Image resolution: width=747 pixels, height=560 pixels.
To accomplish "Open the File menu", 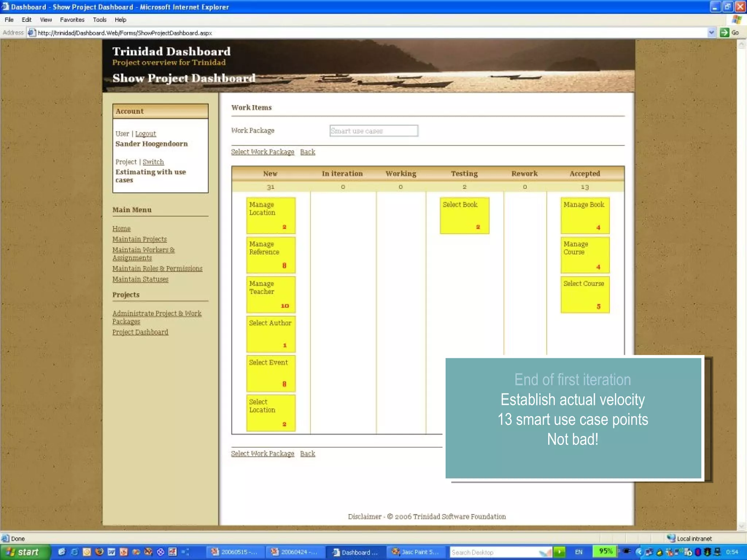I will click(9, 20).
